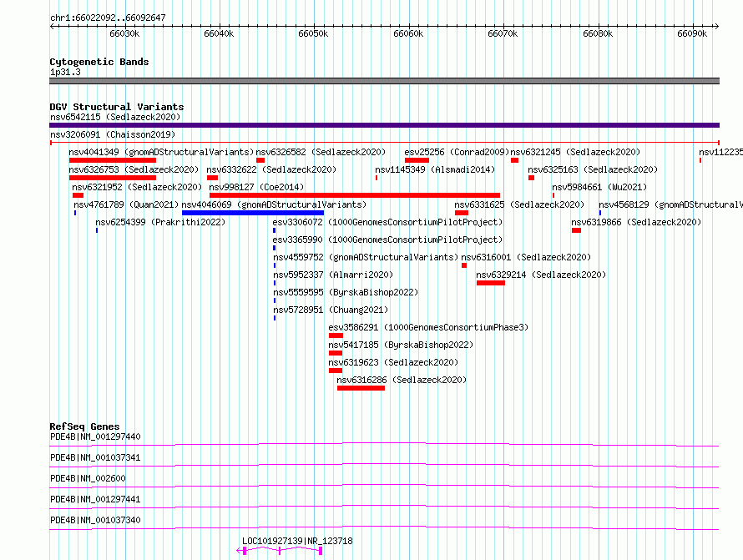Click the nsv6321952 (Sedlazeck2020) label
Viewport: 743px width, 560px height.
tap(137, 187)
